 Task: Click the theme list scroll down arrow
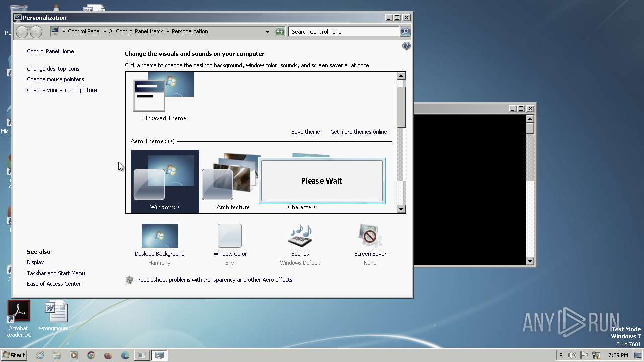click(401, 209)
